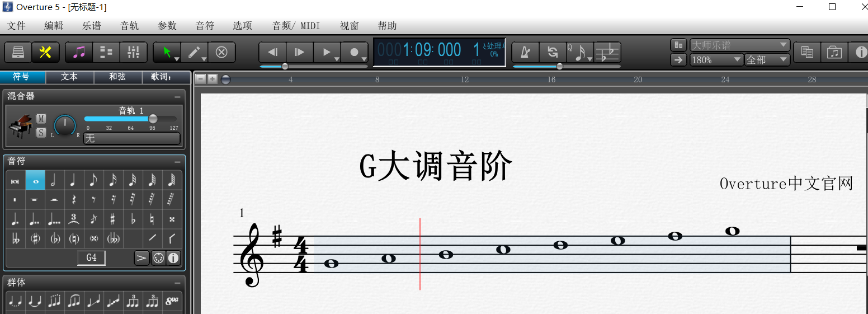Click the step forward transport button
This screenshot has height=314, width=868.
click(x=300, y=52)
